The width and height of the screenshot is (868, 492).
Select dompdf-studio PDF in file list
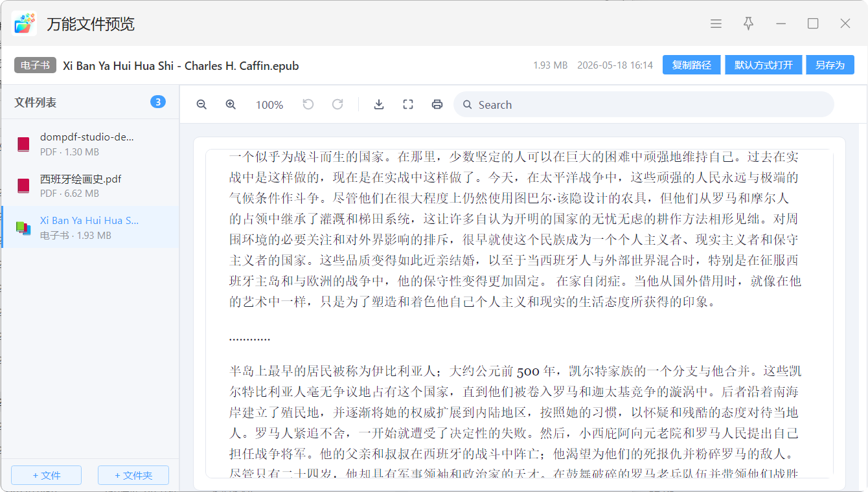[x=90, y=144]
